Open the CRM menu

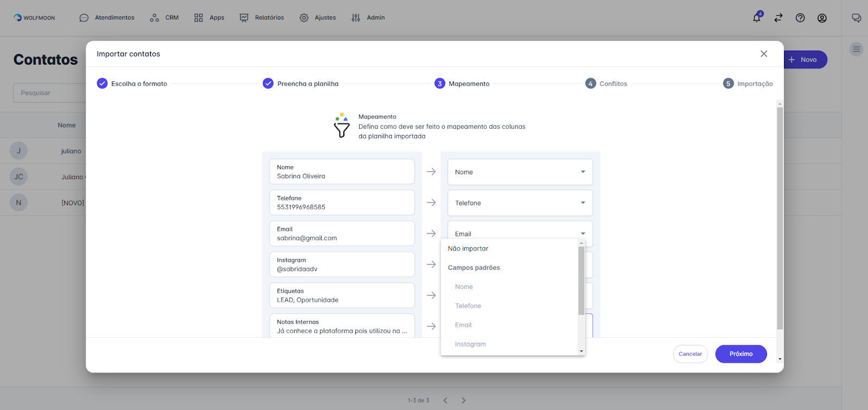click(x=164, y=18)
